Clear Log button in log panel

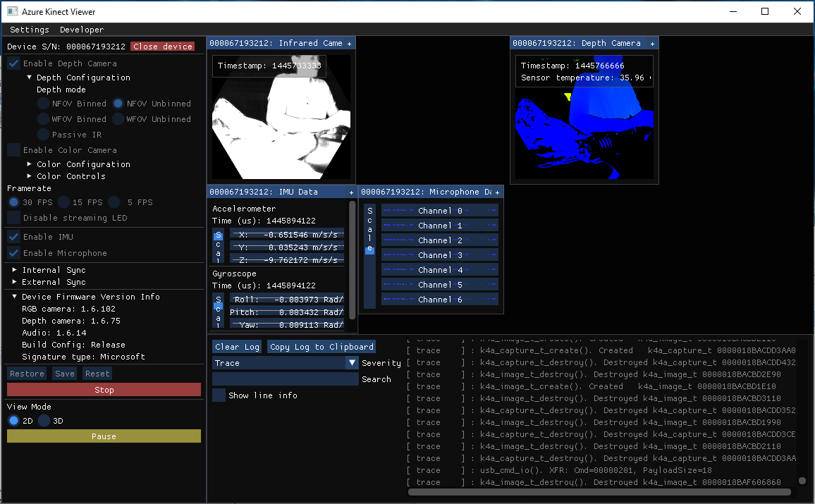(x=237, y=347)
